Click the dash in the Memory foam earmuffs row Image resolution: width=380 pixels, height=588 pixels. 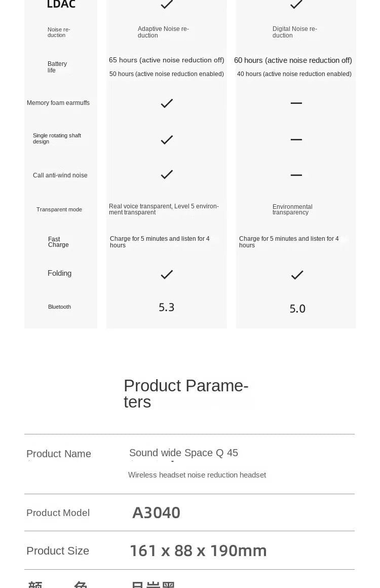296,103
